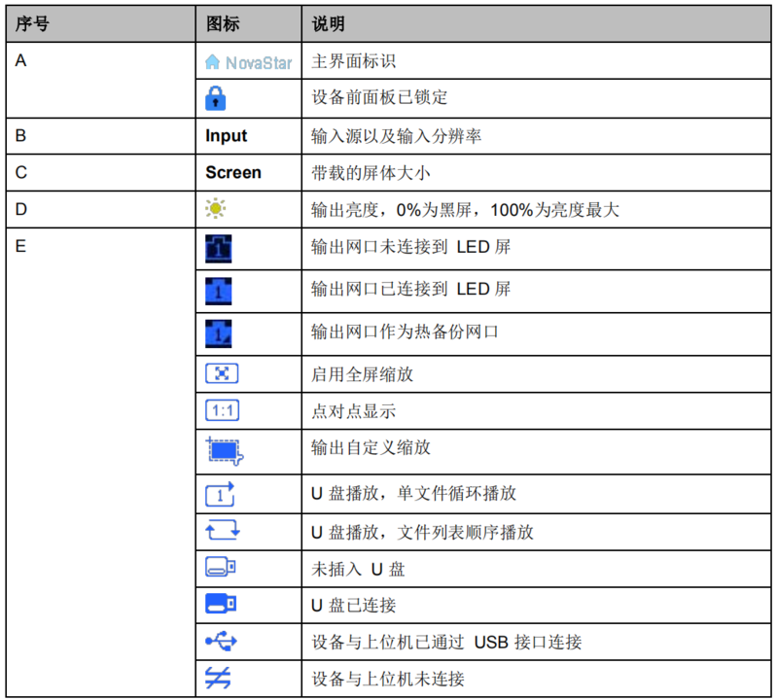
Task: Click the text 启用全屏缩放
Action: [362, 374]
